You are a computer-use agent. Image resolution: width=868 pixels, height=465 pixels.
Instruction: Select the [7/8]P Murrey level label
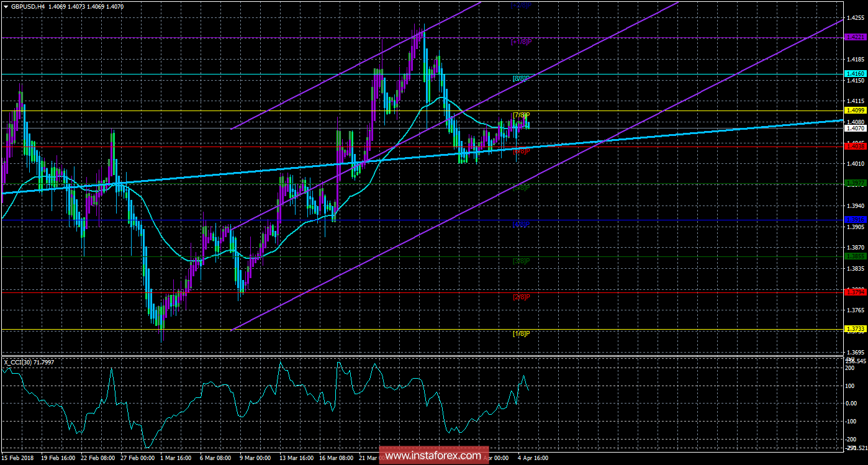click(520, 115)
